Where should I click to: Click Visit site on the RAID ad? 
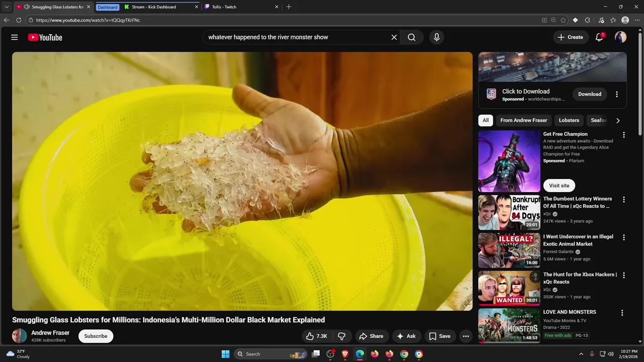559,186
